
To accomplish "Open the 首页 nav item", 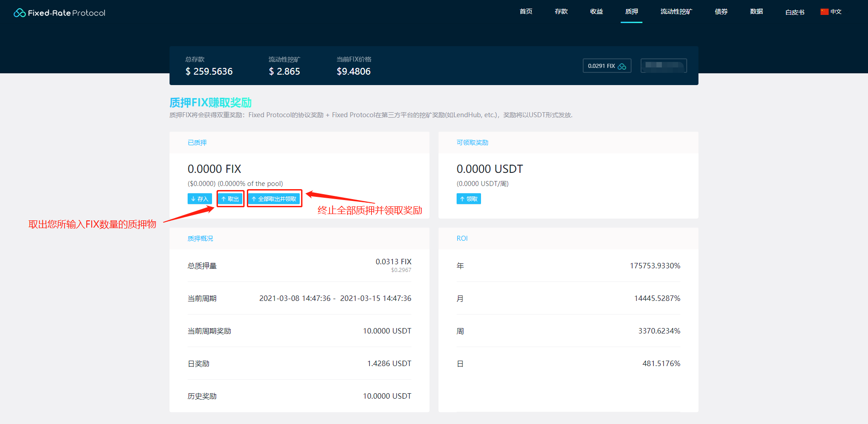I will (x=526, y=12).
